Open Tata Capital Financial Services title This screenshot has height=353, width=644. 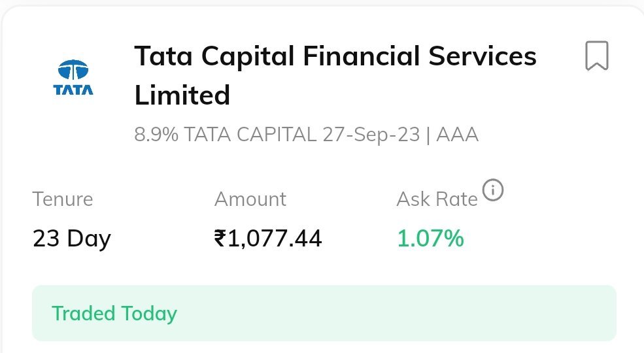click(x=335, y=56)
